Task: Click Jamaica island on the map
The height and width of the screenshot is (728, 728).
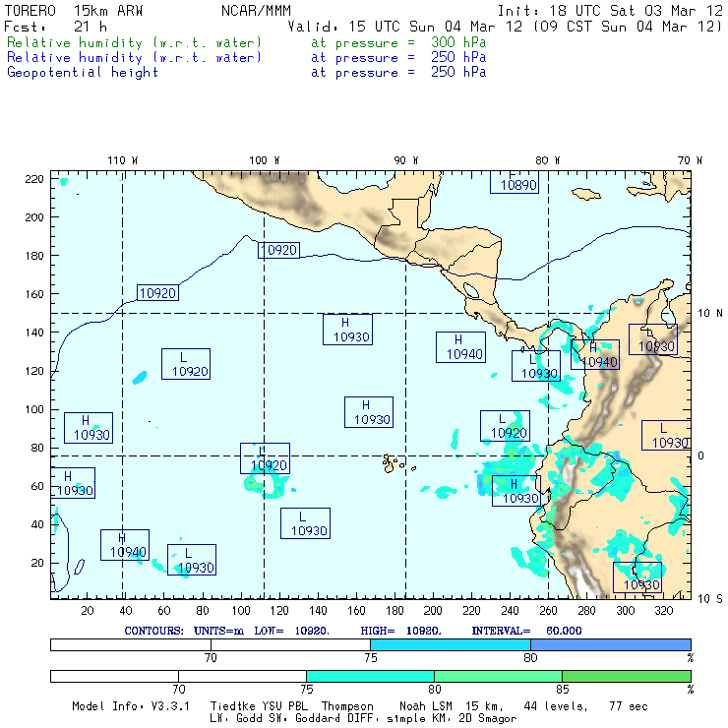Action: point(586,194)
